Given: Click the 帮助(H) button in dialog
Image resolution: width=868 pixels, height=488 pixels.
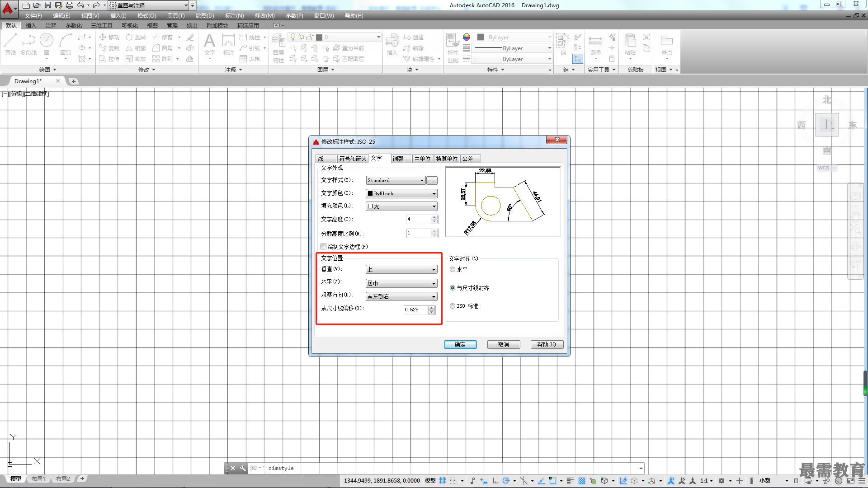Looking at the screenshot, I should (x=547, y=344).
